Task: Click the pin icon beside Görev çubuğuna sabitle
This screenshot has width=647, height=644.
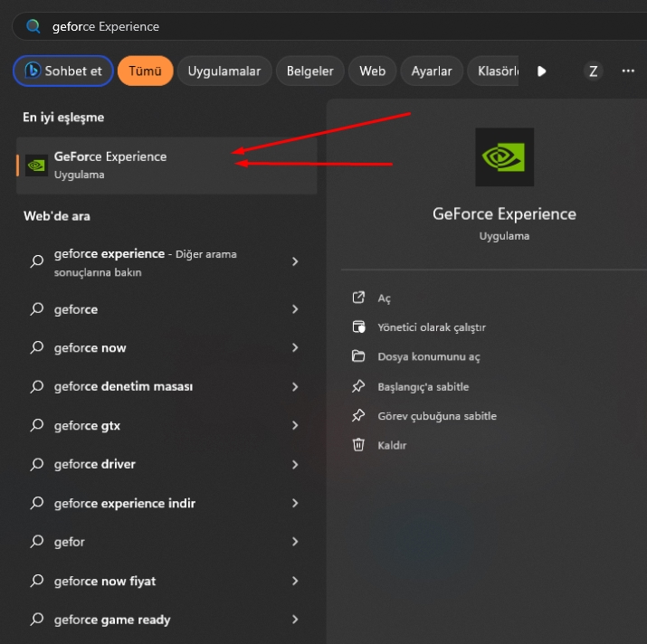Action: click(x=358, y=415)
